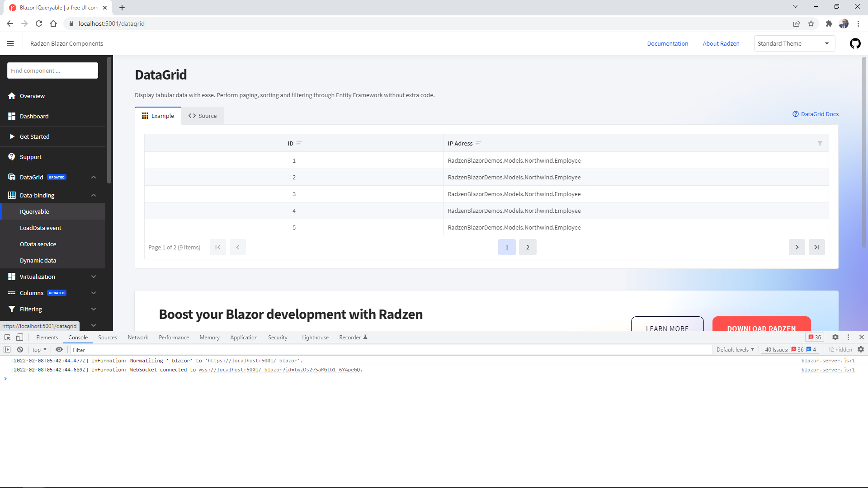Expand the Virtualization sidebar section
The width and height of the screenshot is (868, 488).
(94, 277)
